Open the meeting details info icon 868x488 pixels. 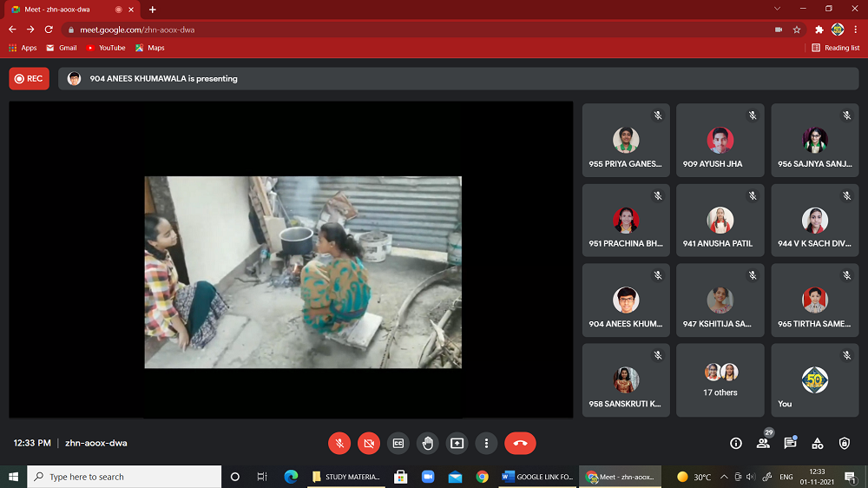pyautogui.click(x=736, y=444)
